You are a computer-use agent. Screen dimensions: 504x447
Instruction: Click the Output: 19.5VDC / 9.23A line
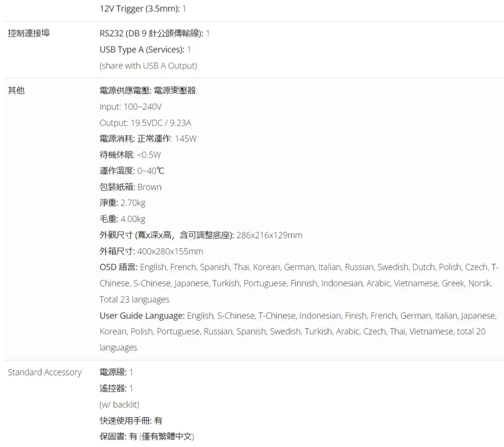coord(145,123)
